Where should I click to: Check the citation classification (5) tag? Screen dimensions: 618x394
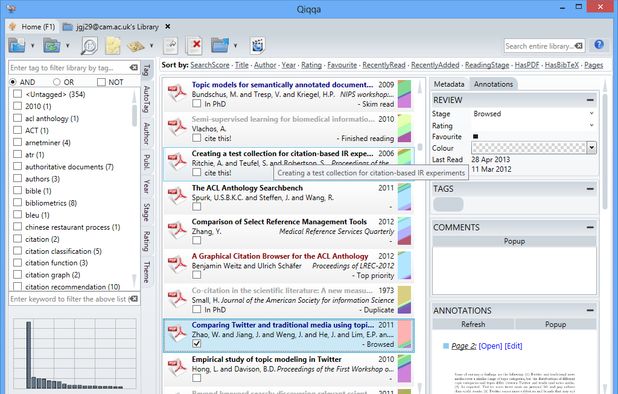pyautogui.click(x=17, y=251)
